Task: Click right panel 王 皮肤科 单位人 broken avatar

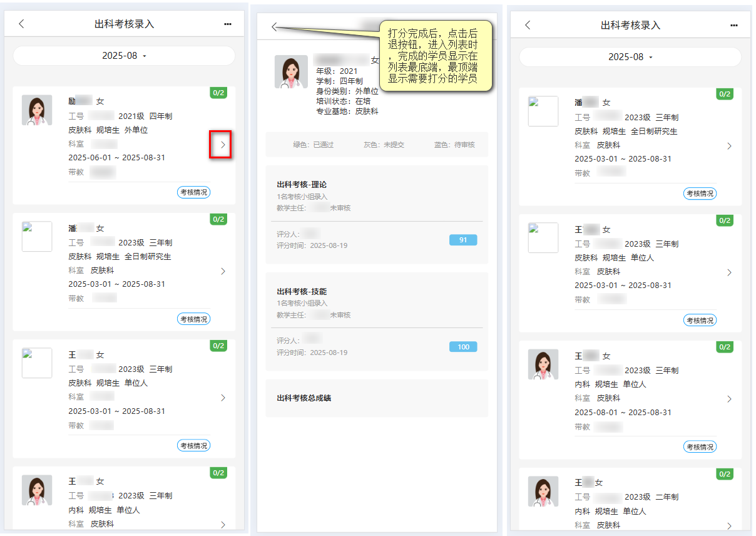Action: 543,238
